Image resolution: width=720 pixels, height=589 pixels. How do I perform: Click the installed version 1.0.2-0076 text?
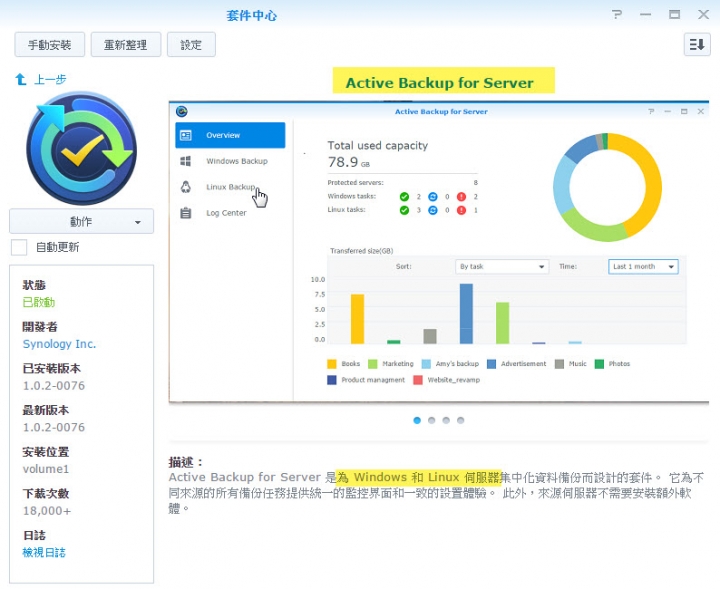coord(54,386)
